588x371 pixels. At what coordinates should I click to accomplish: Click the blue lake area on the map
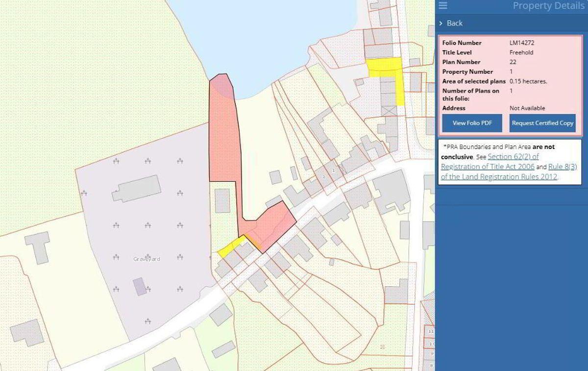coord(265,39)
